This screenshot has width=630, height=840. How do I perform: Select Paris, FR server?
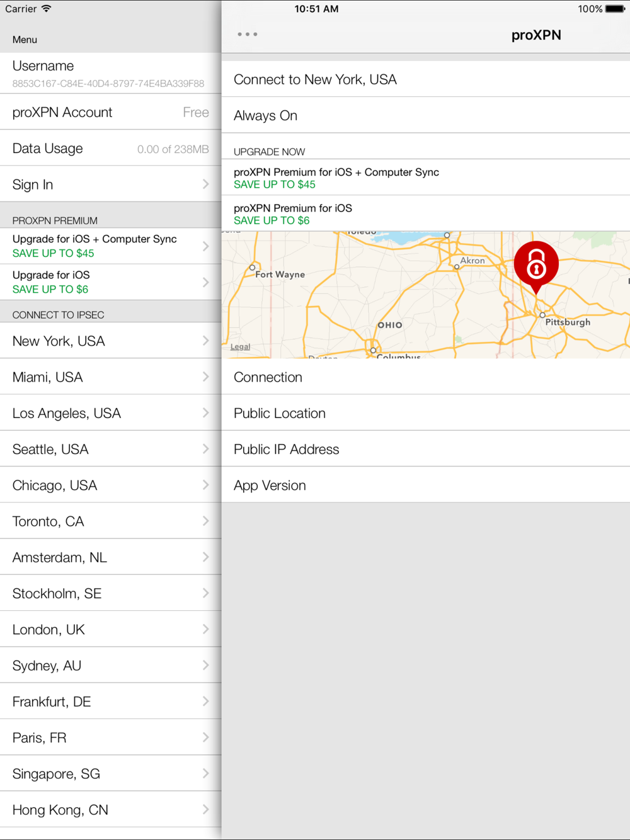point(110,737)
